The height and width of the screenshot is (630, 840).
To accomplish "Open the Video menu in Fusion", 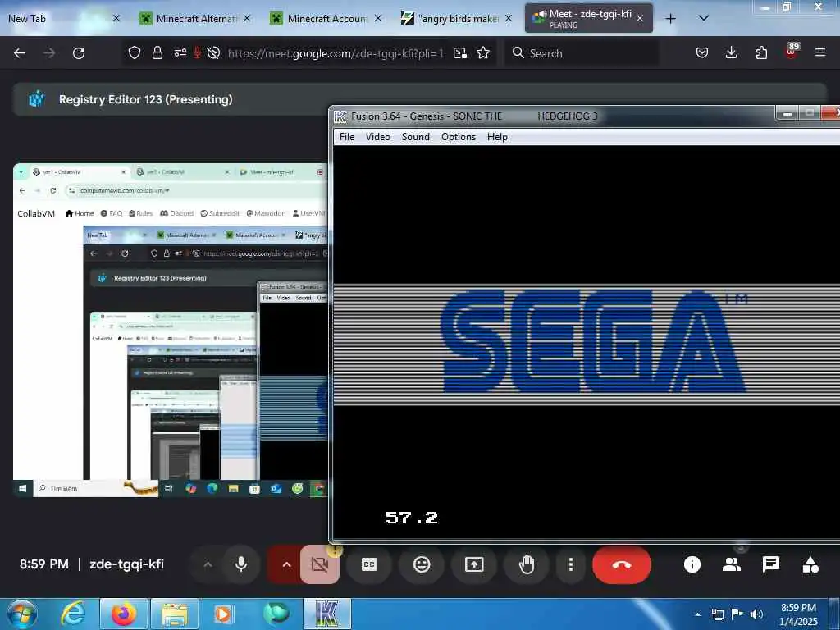I will click(x=377, y=137).
